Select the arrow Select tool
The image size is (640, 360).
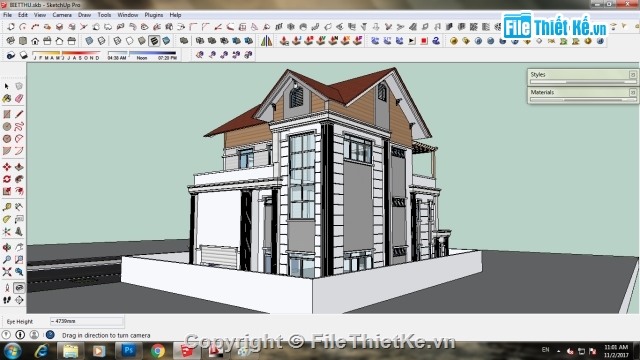(x=7, y=86)
